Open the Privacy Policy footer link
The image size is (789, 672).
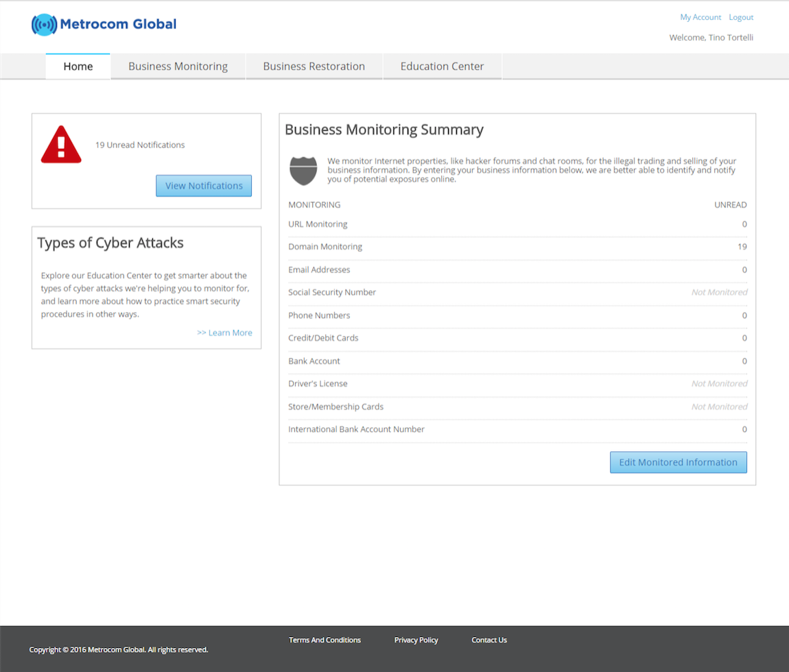pyautogui.click(x=416, y=640)
